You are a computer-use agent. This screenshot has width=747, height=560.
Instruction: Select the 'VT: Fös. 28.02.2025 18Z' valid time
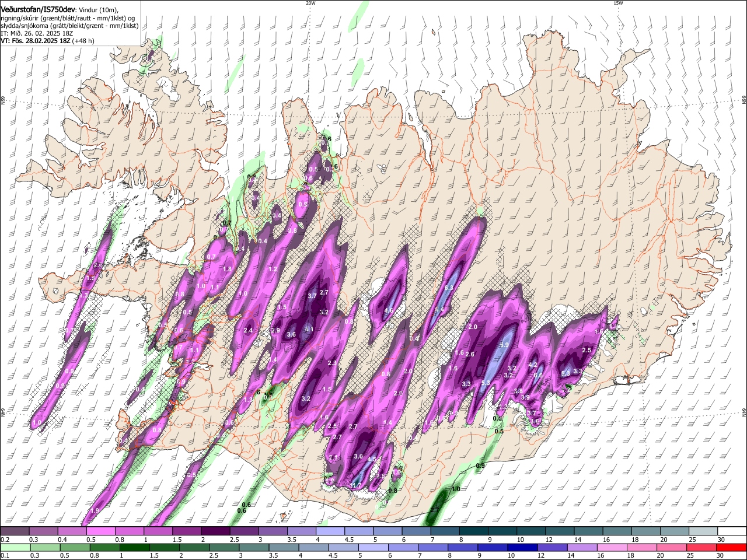click(x=35, y=41)
